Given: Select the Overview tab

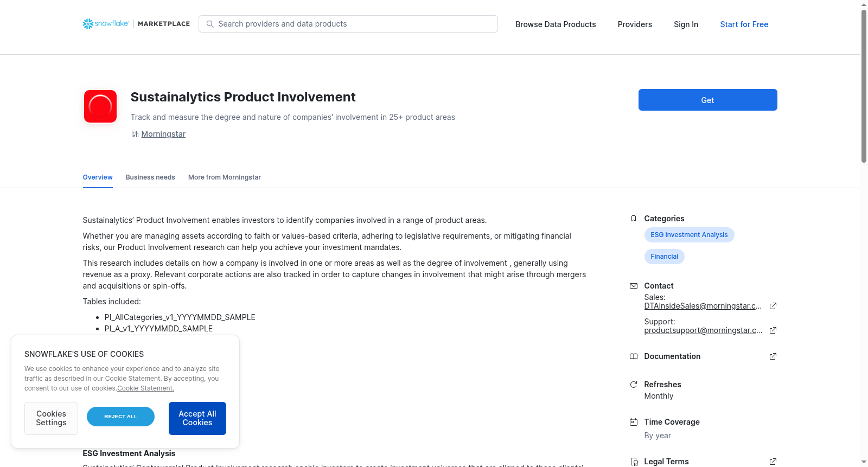Looking at the screenshot, I should [98, 177].
